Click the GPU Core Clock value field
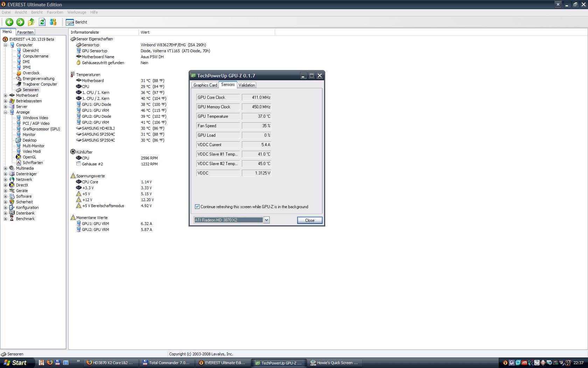Viewport: 588px width, 368px height. click(257, 97)
